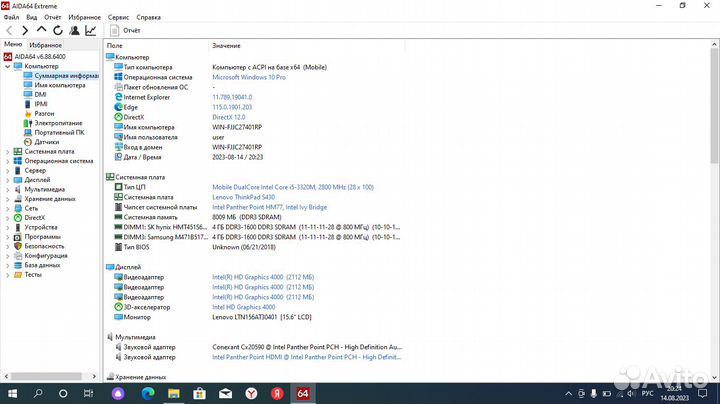Expand the Хранение данных tree node
This screenshot has width=720, height=404.
[x=7, y=199]
